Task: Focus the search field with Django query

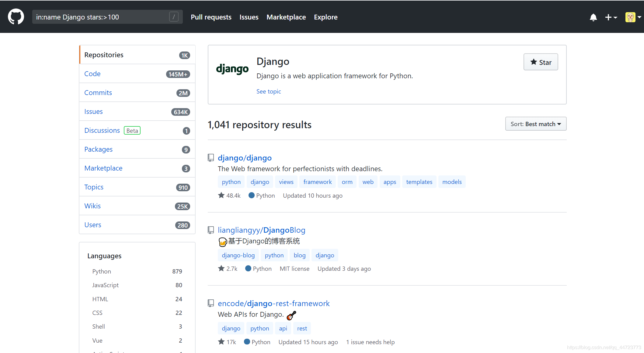Action: [107, 17]
